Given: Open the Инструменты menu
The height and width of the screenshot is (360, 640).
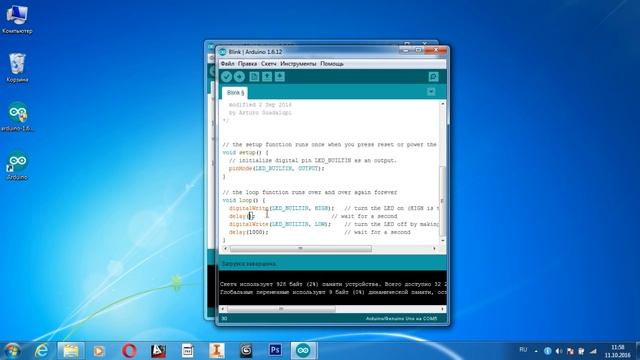Looking at the screenshot, I should 298,64.
